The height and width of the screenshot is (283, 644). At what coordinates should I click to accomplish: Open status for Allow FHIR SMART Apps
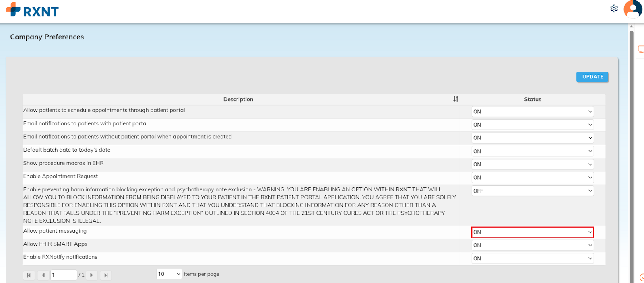[532, 245]
